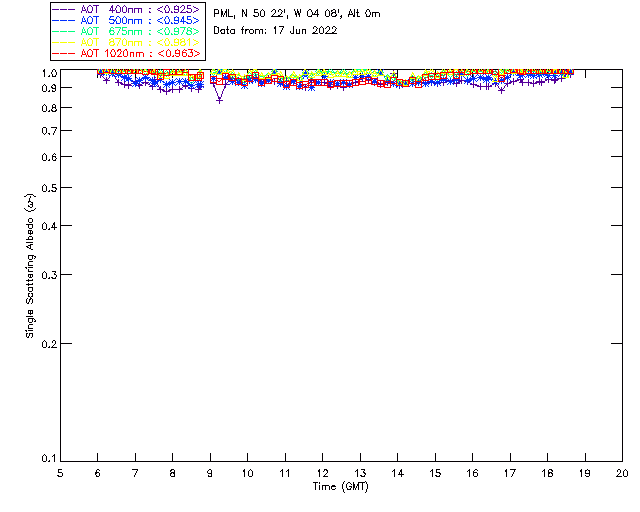Click the x-axis value 9

210,473
